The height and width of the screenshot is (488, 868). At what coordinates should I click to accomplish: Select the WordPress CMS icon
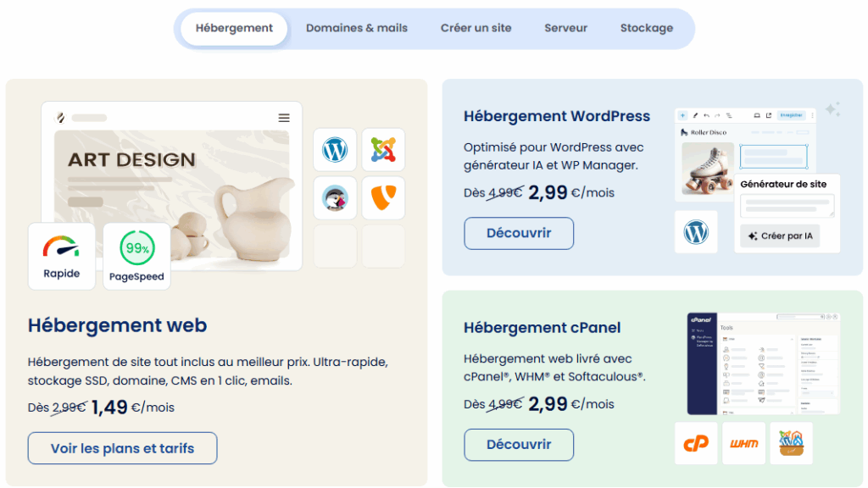(x=334, y=150)
